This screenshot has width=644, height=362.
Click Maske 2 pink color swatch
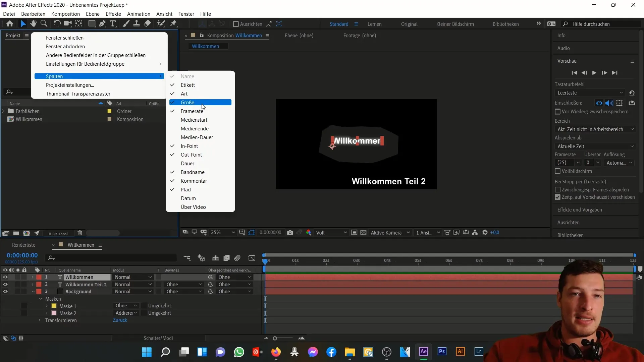[x=54, y=313]
